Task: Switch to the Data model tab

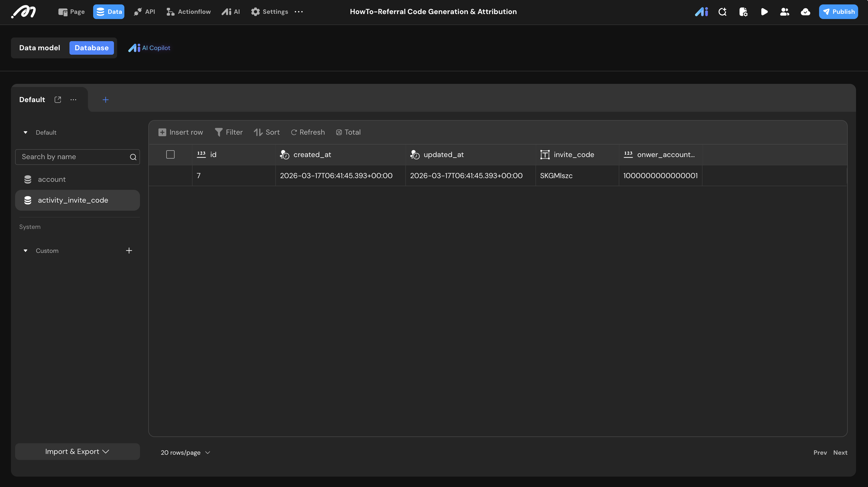Action: (x=40, y=48)
